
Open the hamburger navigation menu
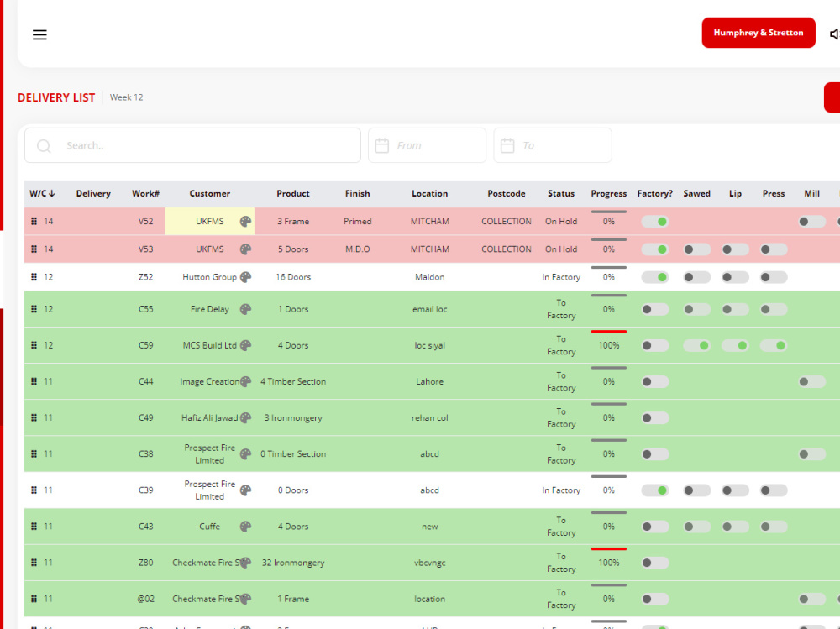coord(39,34)
